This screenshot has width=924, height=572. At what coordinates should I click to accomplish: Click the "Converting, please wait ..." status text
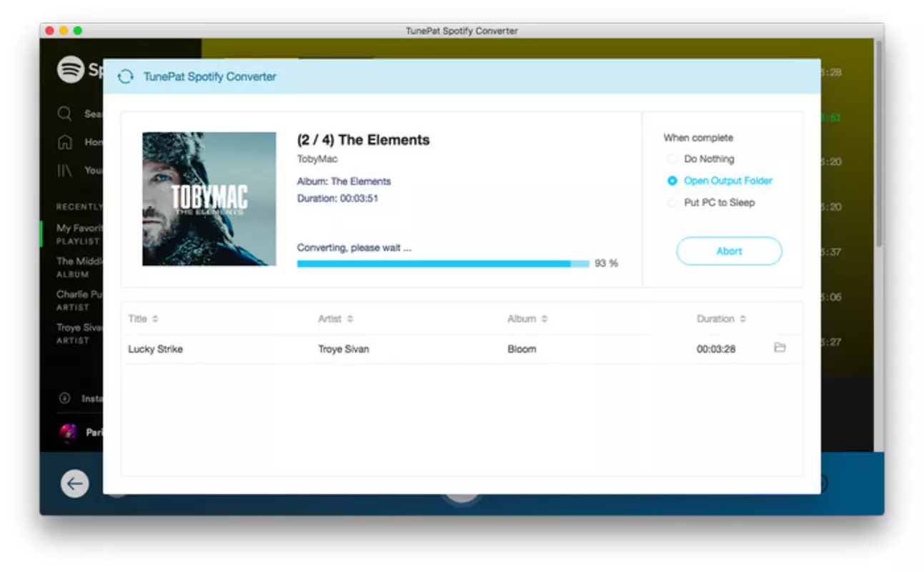coord(354,247)
